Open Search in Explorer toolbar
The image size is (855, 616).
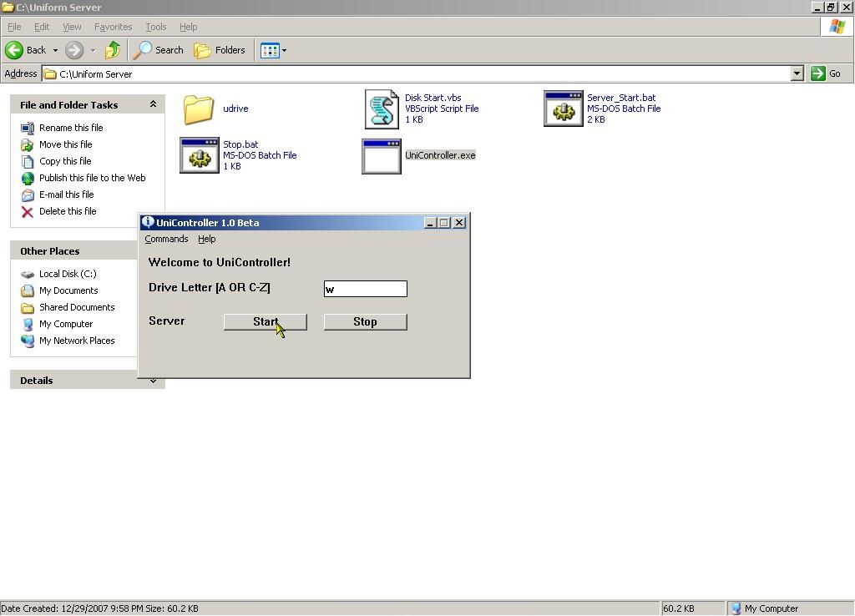(159, 50)
